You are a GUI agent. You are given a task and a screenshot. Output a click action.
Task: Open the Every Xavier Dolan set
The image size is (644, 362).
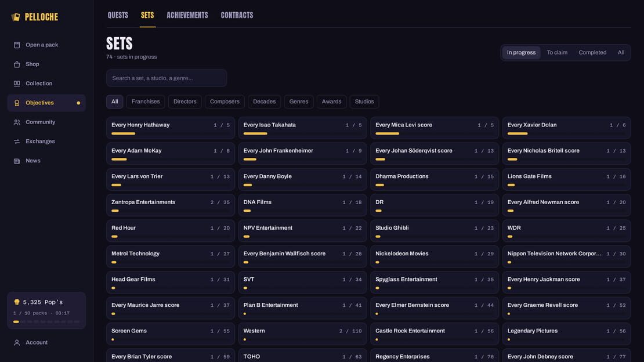click(566, 128)
